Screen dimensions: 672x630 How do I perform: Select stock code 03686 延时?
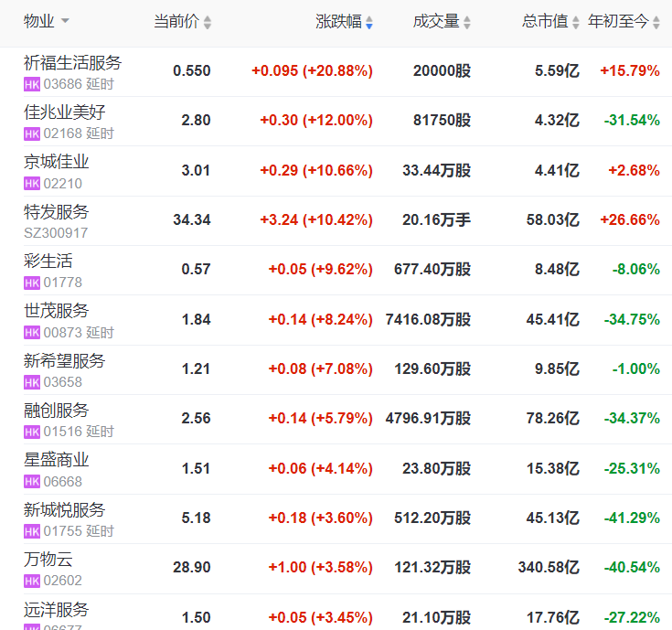(79, 84)
